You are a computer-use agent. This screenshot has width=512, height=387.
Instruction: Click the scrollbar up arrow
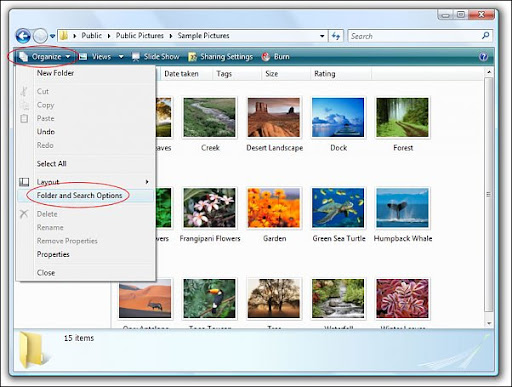[489, 72]
